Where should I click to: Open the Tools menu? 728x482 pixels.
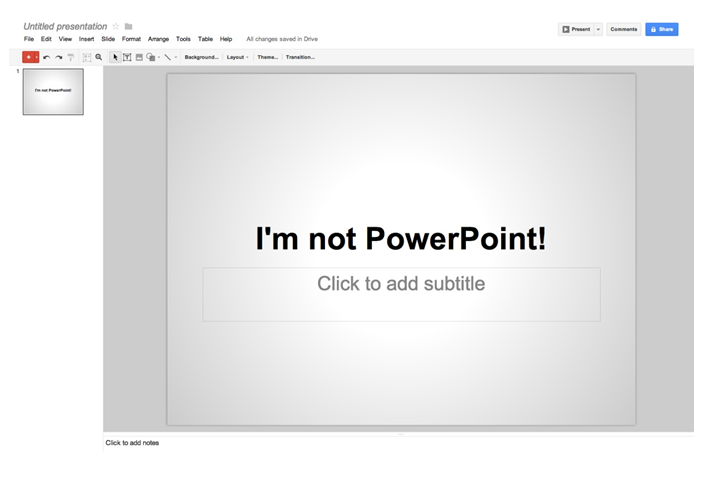coord(183,39)
